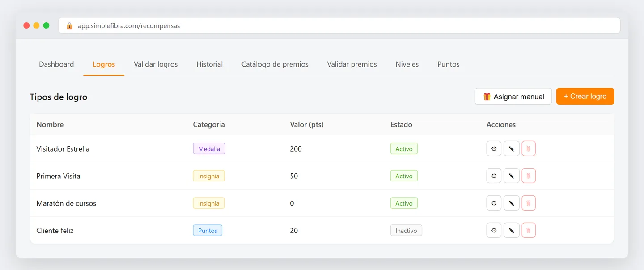Open the Niveles tab

407,64
